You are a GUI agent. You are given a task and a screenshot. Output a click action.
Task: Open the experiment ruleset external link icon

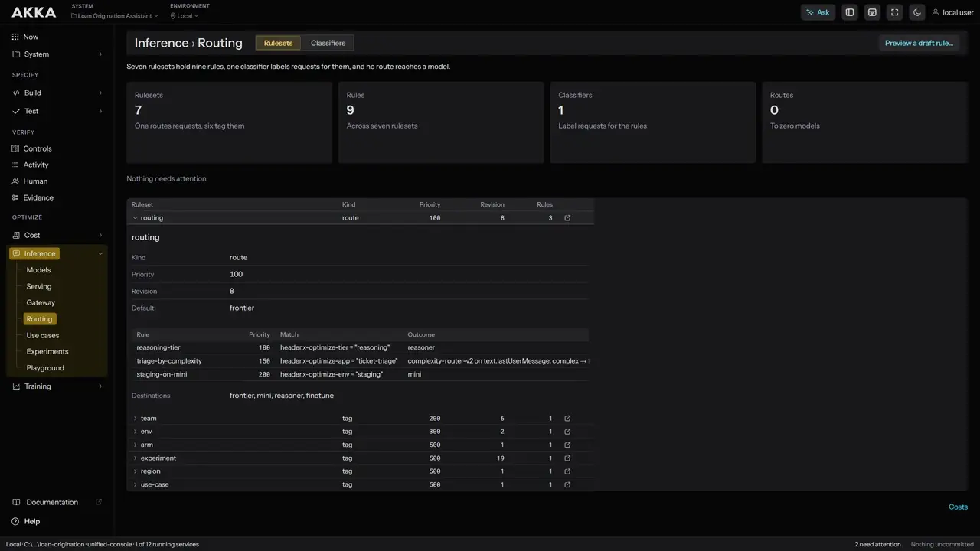pyautogui.click(x=567, y=458)
